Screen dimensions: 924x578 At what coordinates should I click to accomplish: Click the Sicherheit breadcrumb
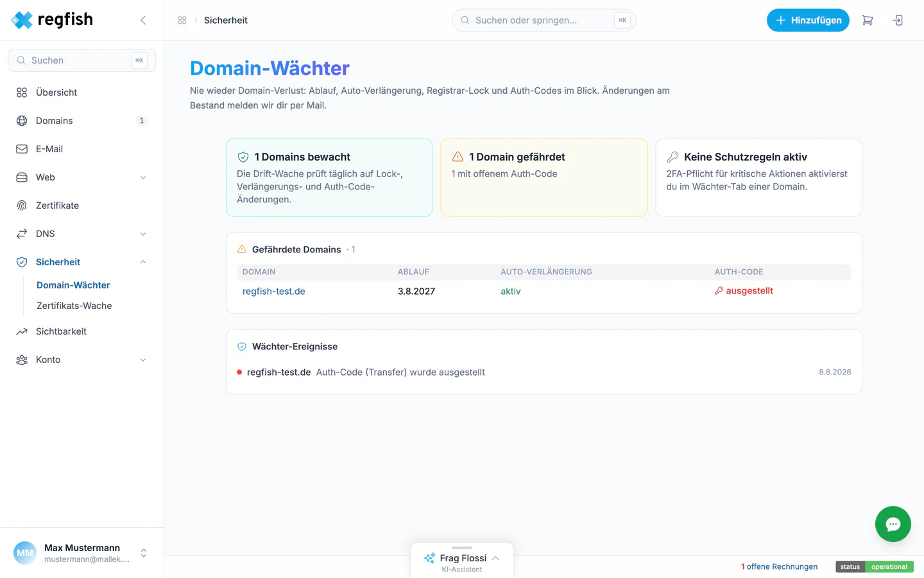click(226, 21)
